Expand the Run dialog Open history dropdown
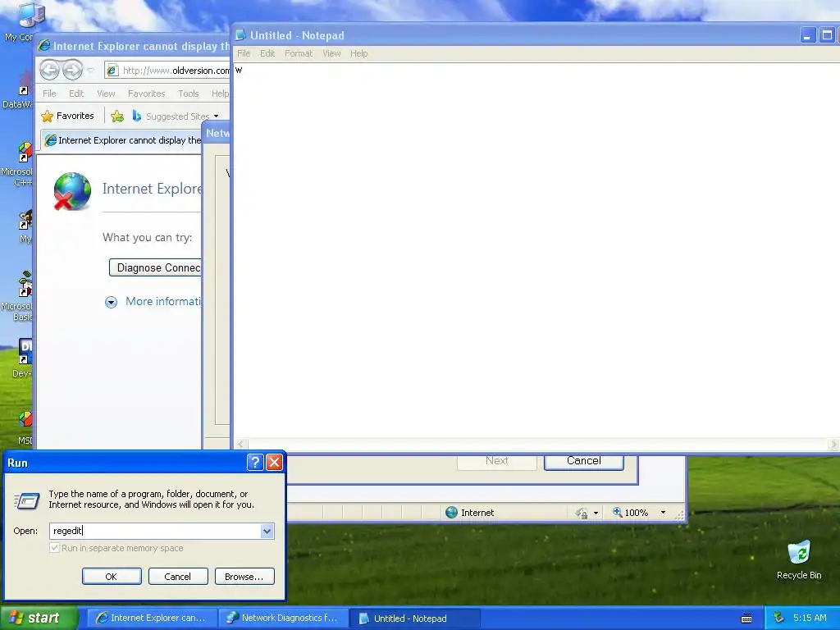840x630 pixels. click(267, 531)
